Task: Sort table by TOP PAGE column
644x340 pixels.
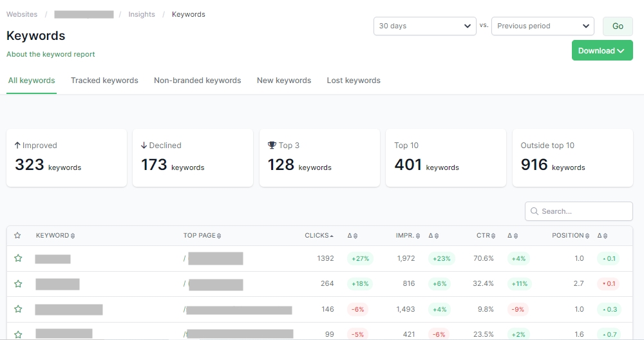Action: [219, 236]
